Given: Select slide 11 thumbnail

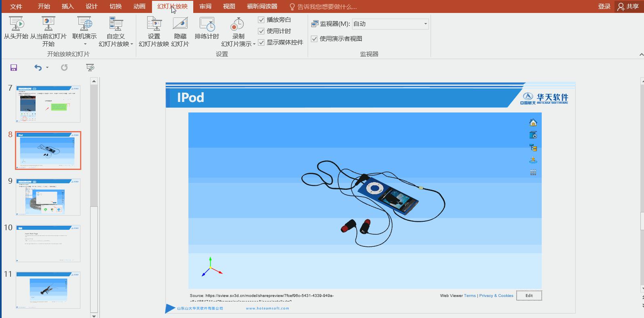Looking at the screenshot, I should pos(48,290).
